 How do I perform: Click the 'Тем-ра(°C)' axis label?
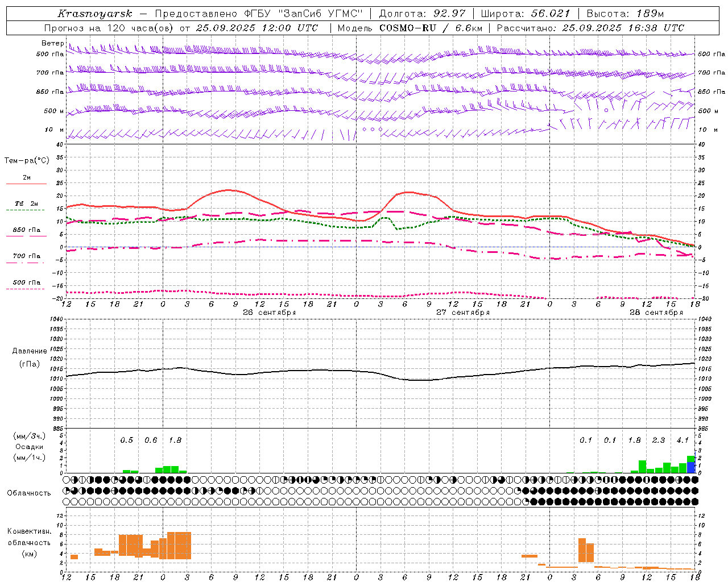click(27, 160)
